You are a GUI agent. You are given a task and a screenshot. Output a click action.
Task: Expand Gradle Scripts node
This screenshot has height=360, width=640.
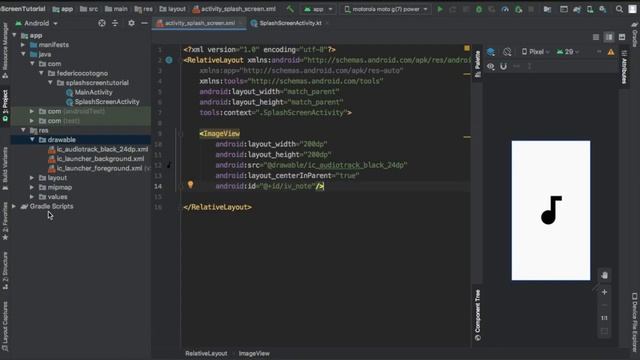coord(14,206)
